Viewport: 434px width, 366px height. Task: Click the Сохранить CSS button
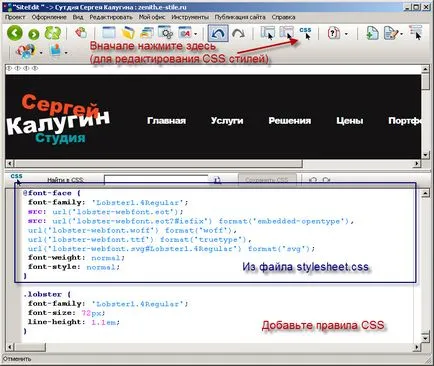(x=267, y=180)
